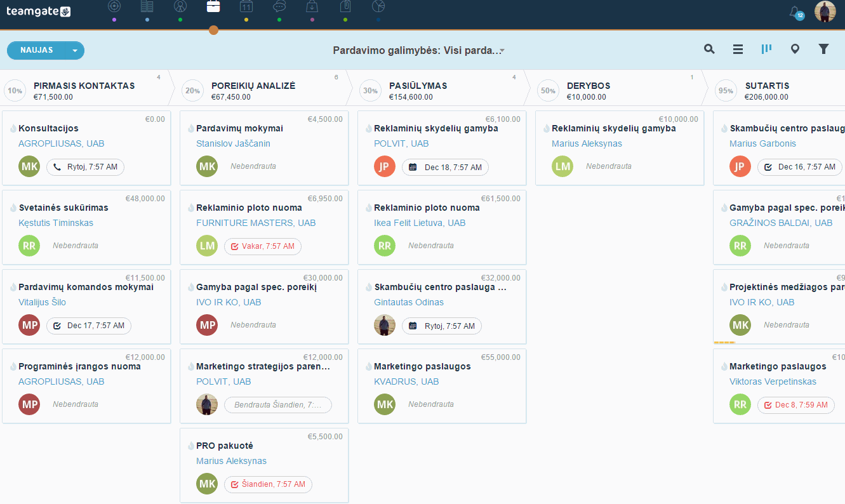Open the Companies building icon
The image size is (845, 504).
(x=147, y=7)
